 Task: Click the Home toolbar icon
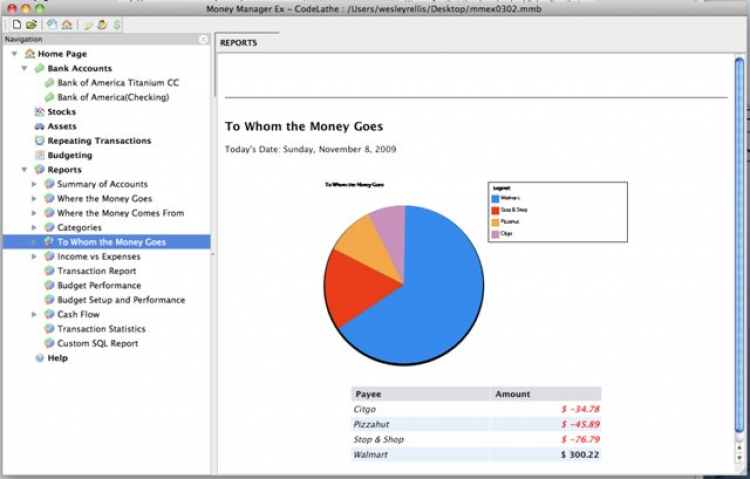click(67, 24)
